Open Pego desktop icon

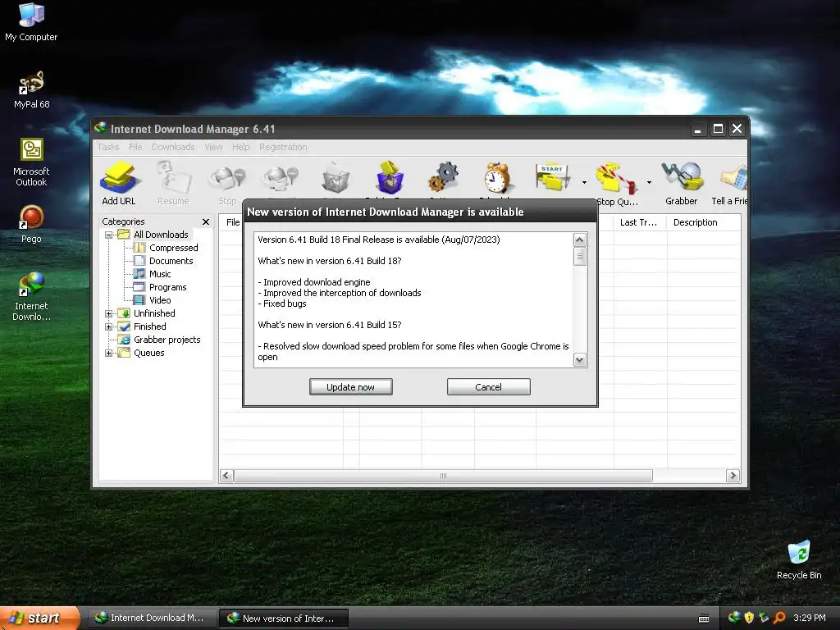(x=31, y=225)
